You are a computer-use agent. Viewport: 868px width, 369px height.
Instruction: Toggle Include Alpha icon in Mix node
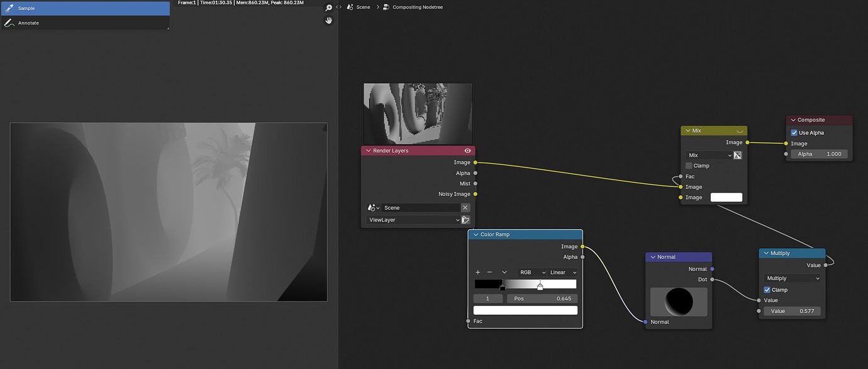click(738, 156)
